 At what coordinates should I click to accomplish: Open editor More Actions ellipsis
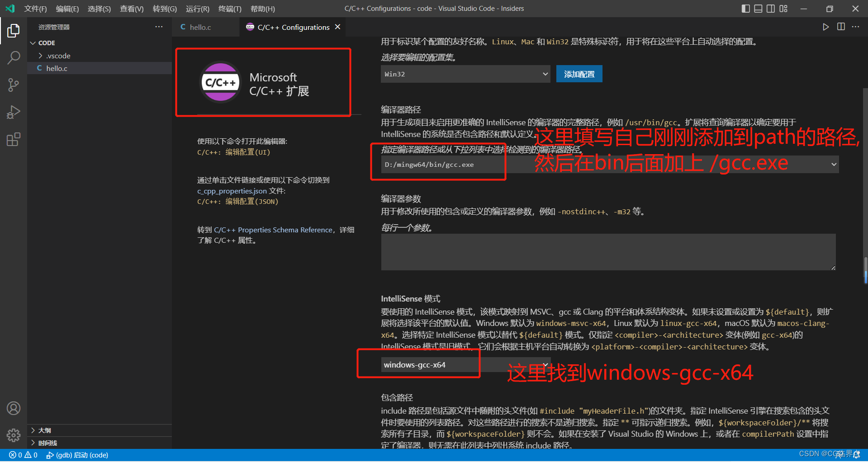pos(855,27)
